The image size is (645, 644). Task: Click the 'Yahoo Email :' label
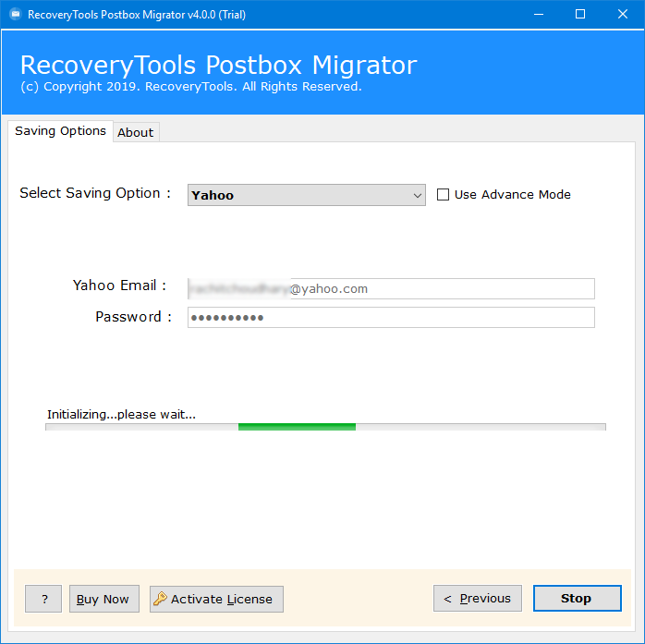[x=119, y=285]
